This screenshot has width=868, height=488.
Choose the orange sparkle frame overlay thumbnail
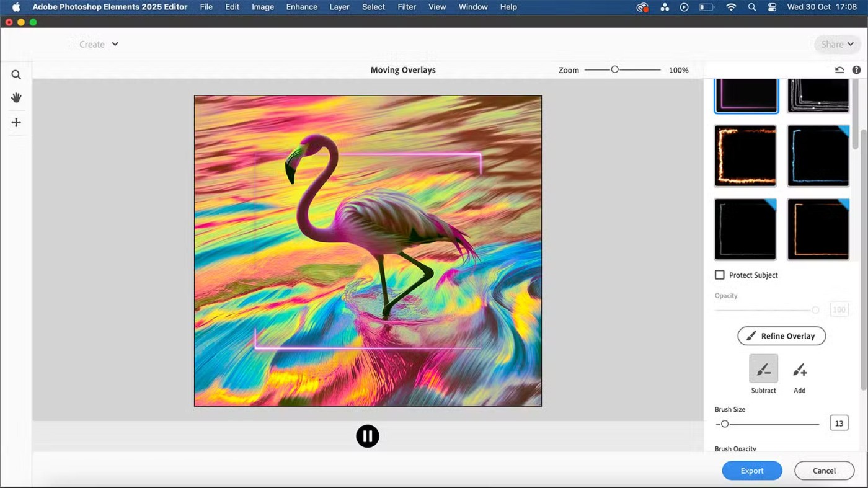click(745, 156)
